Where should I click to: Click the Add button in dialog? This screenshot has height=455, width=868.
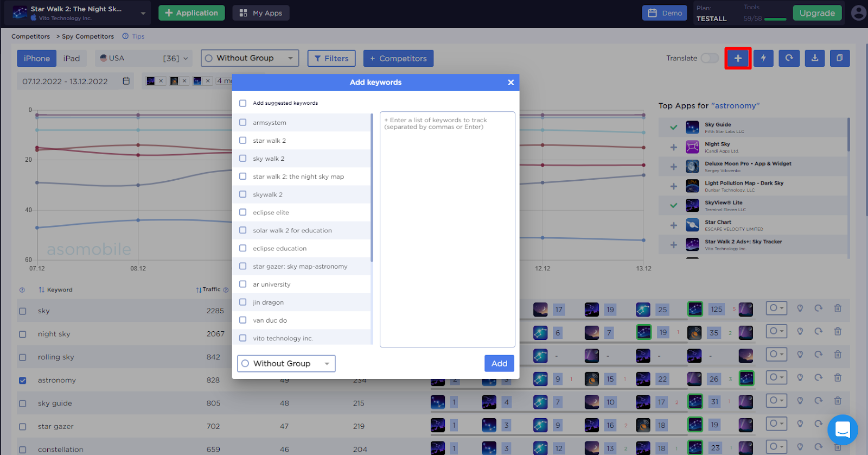click(x=499, y=363)
